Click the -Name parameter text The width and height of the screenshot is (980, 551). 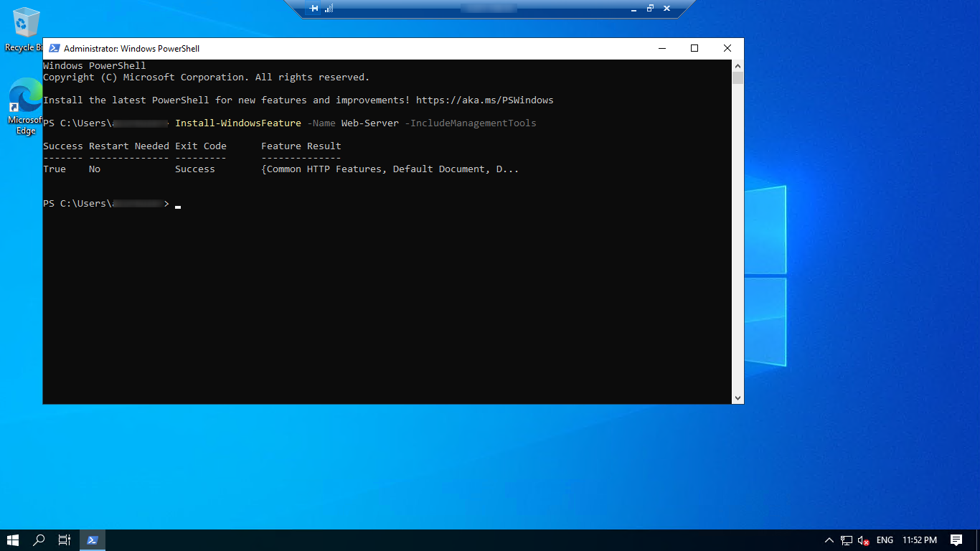point(321,123)
